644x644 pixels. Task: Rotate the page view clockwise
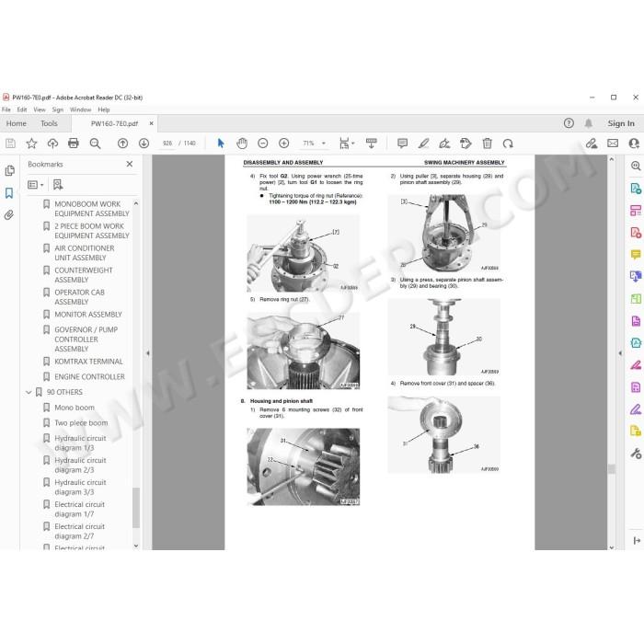click(x=508, y=144)
